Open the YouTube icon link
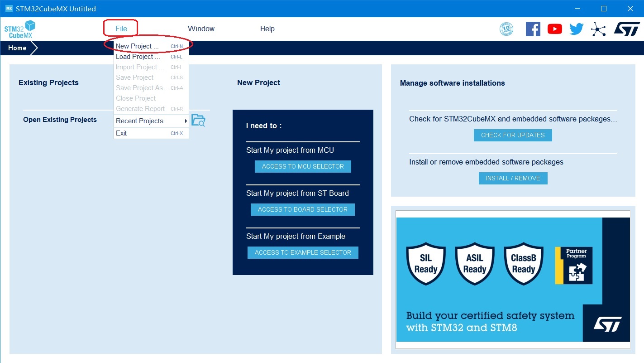The image size is (644, 363). (x=555, y=29)
